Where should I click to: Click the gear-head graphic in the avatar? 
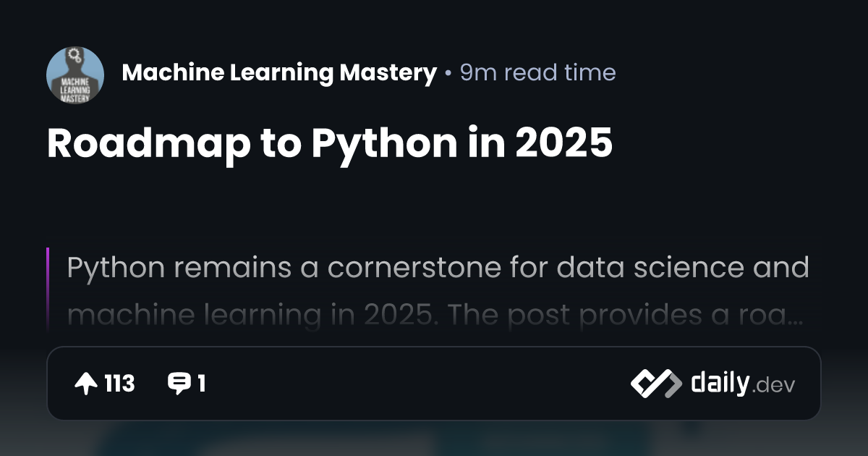75,58
